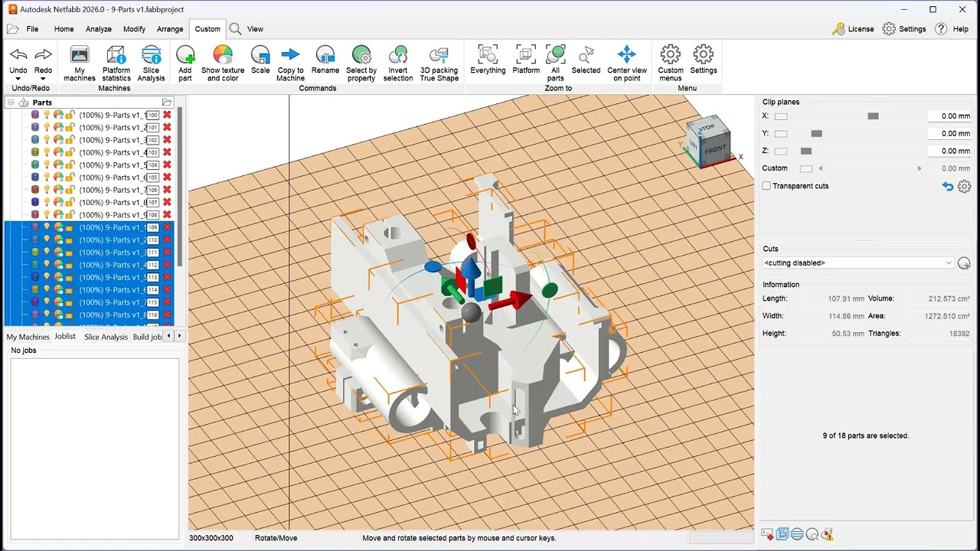Toggle Custom clip plane box
Viewport: 980px width, 551px height.
[806, 168]
